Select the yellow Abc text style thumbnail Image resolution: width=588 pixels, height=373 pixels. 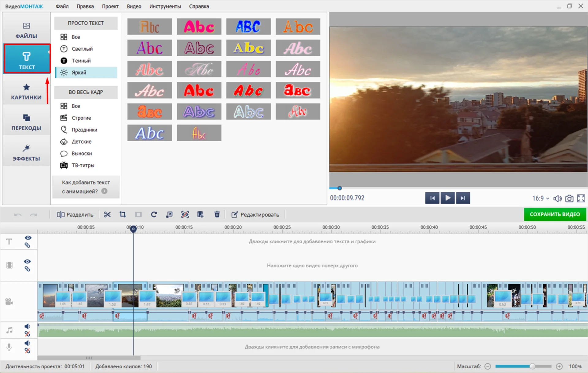point(248,48)
